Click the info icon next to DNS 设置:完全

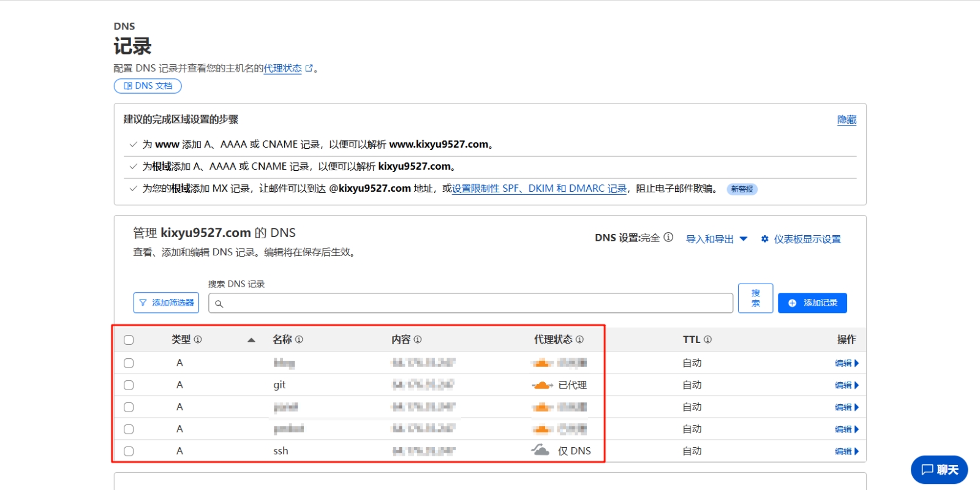coord(668,238)
